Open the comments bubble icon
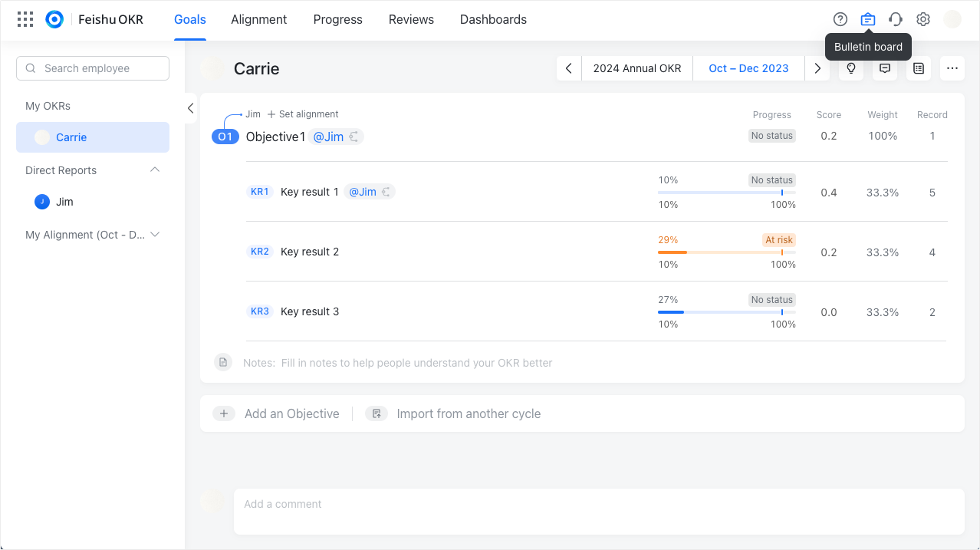 [884, 68]
